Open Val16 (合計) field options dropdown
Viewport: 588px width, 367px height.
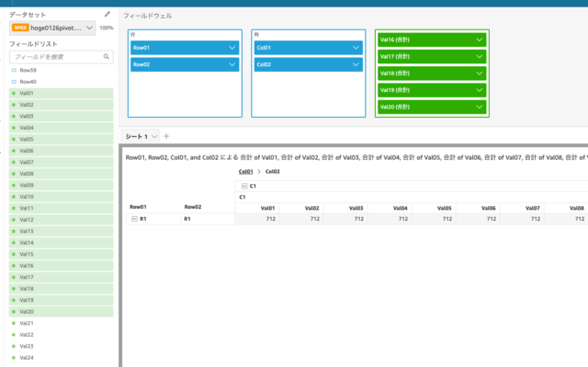click(x=480, y=40)
